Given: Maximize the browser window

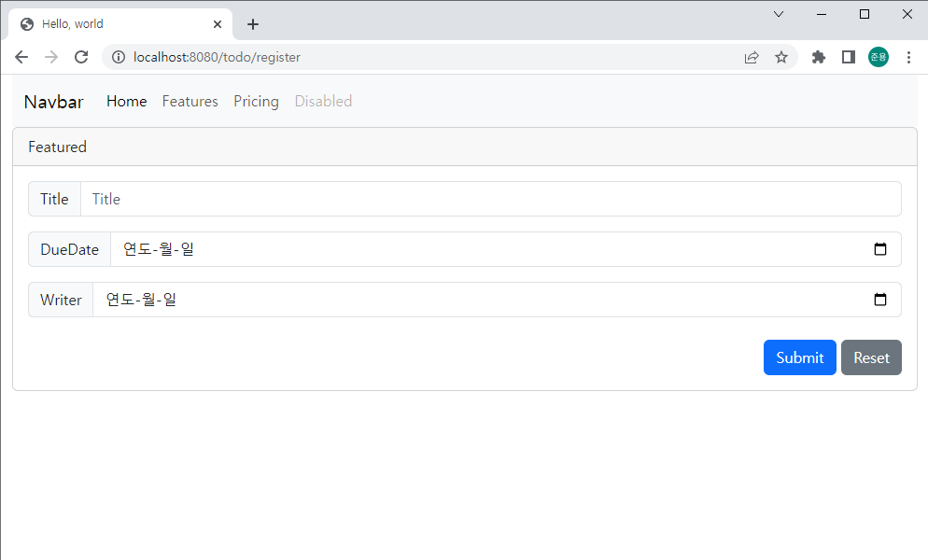Looking at the screenshot, I should click(865, 14).
